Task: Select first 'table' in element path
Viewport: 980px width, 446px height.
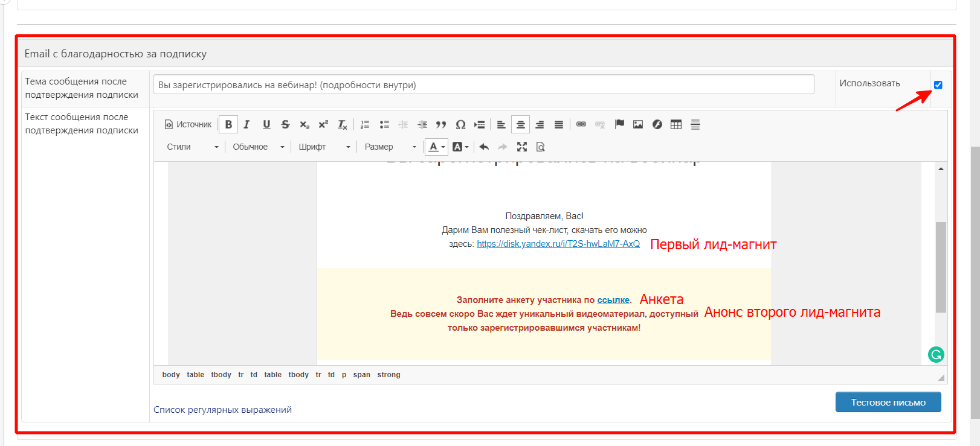Action: pyautogui.click(x=195, y=375)
